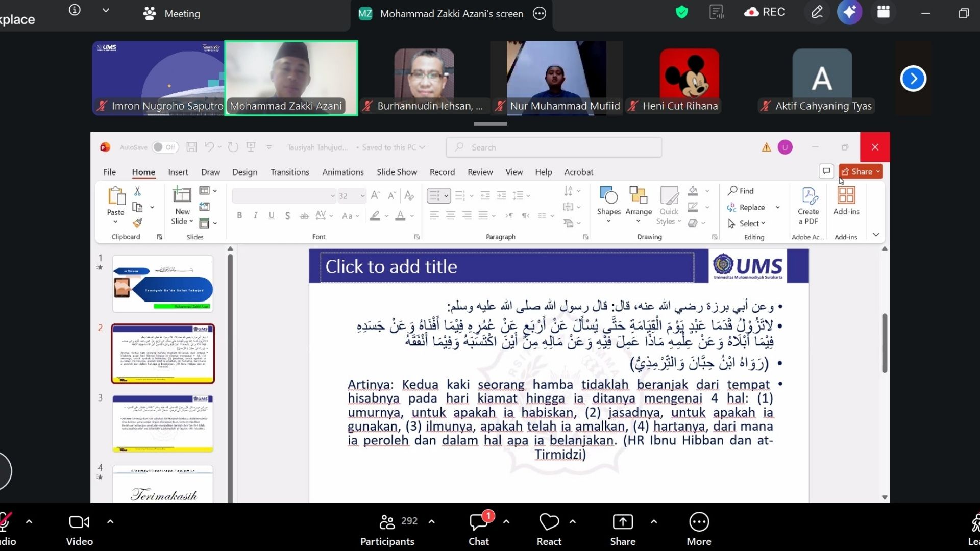Open the Transitions ribbon tab

pos(290,172)
